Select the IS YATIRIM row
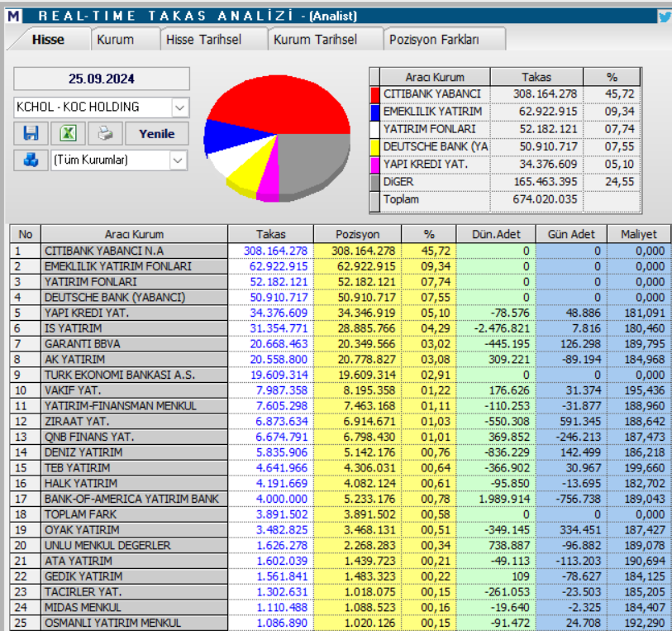The height and width of the screenshot is (631, 672). click(x=341, y=328)
